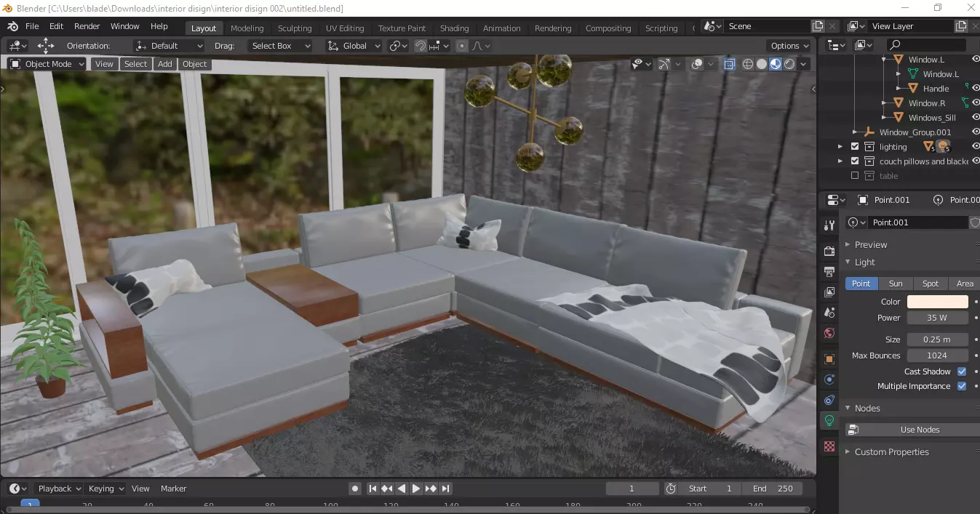Exclude the lighting collection via checkbox

click(855, 147)
